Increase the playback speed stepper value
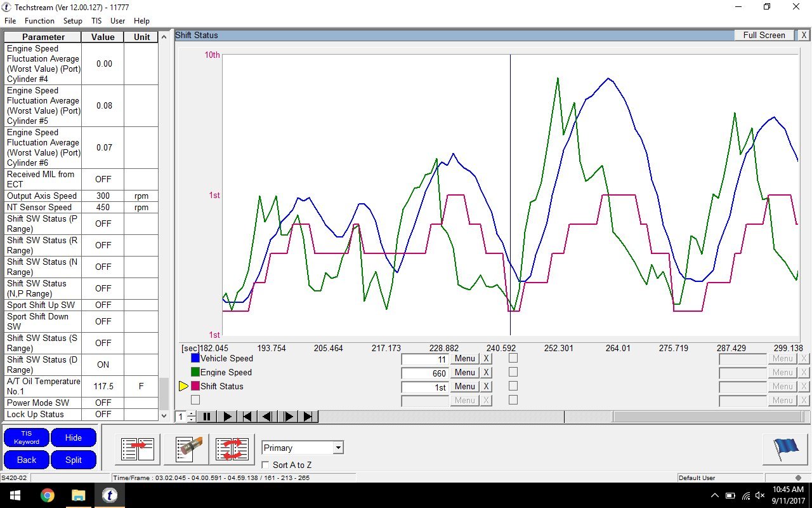Viewport: 812px width, 508px height. [192, 413]
